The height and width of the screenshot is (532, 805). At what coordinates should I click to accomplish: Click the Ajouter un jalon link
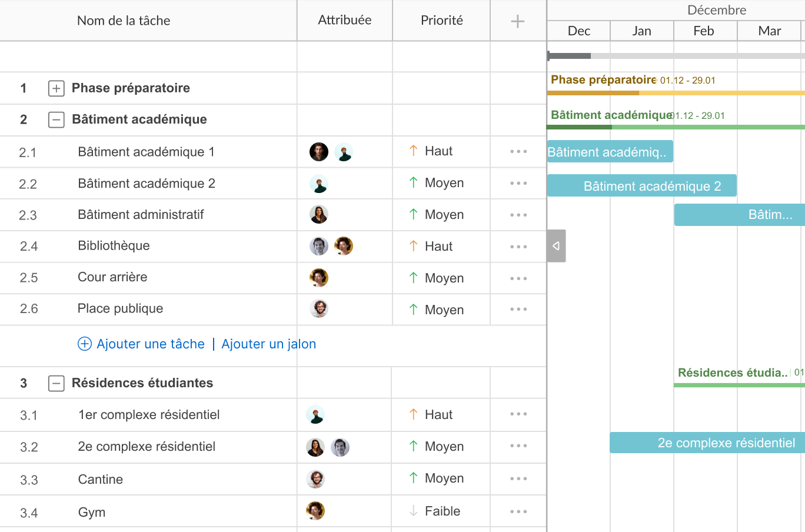coord(268,344)
